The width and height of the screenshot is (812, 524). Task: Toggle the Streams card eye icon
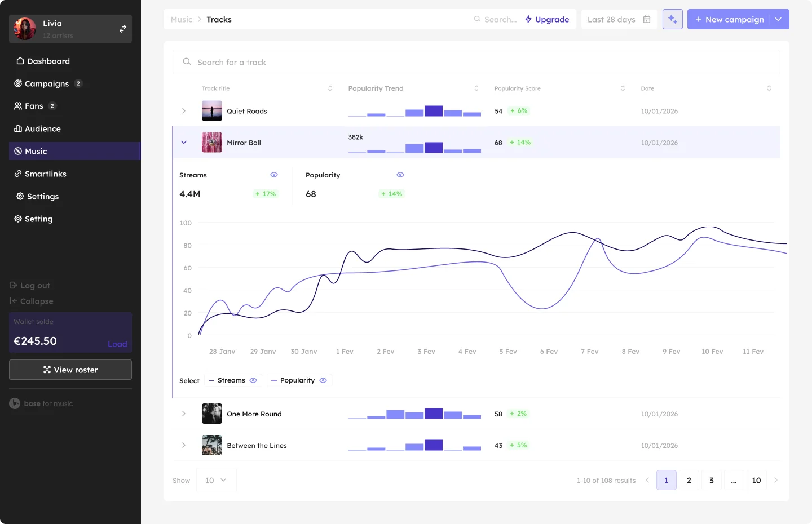274,175
